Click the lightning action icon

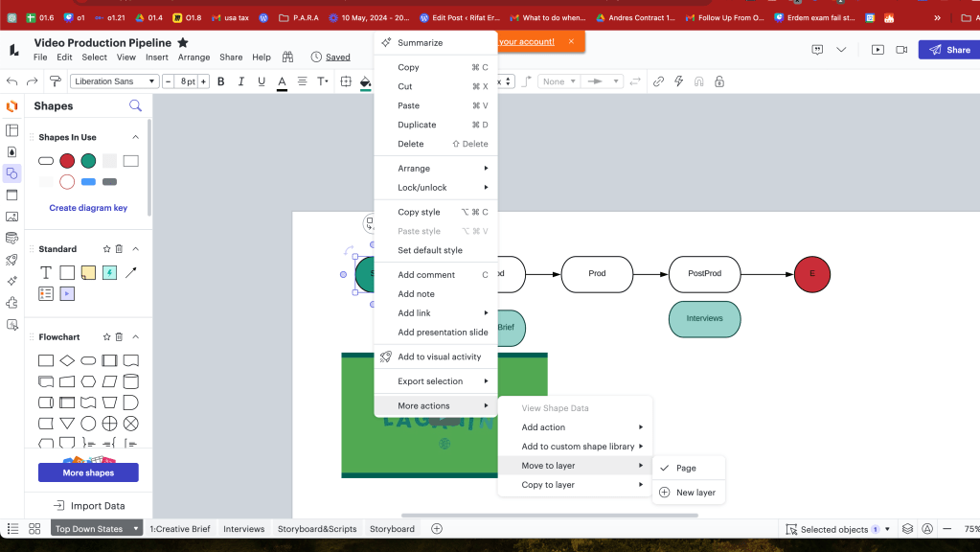tap(679, 81)
